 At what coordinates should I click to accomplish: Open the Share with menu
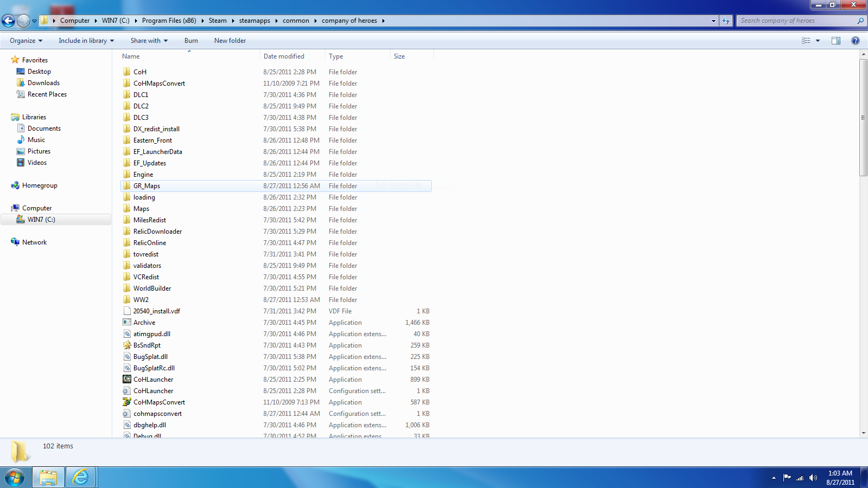[149, 41]
